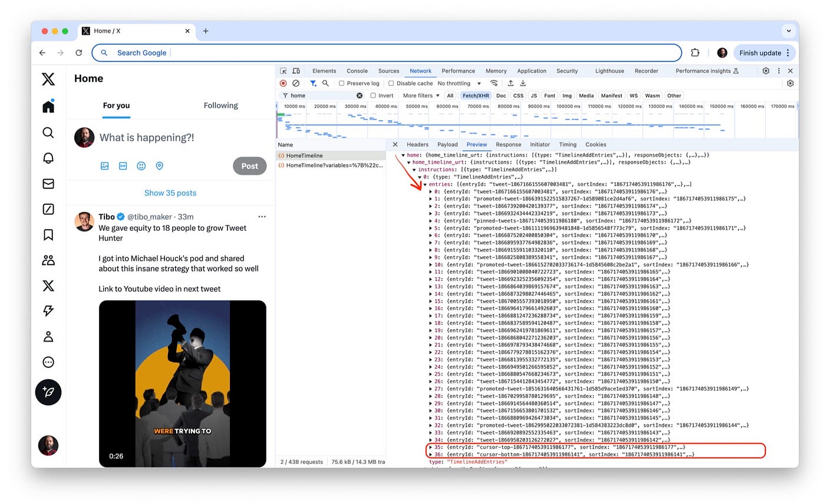Switch to the Console panel tab

pyautogui.click(x=357, y=71)
